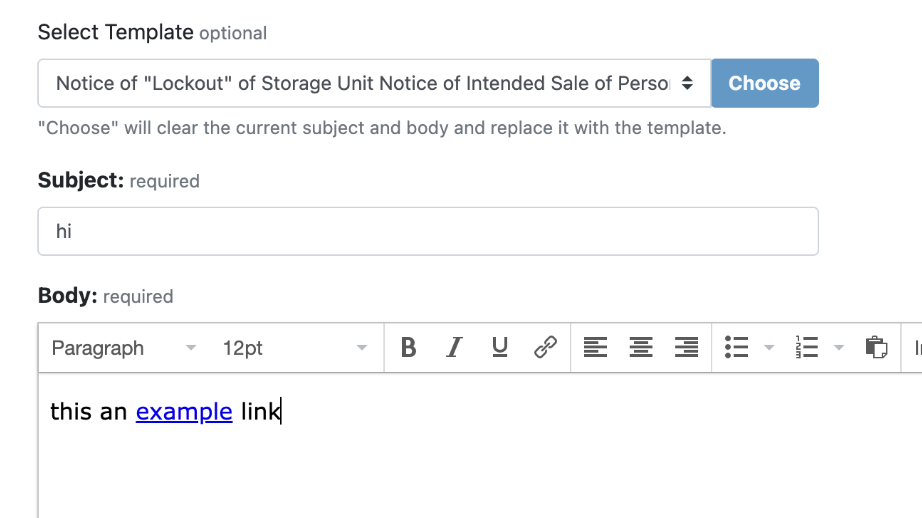Insert a link with chain icon
Viewport: 922px width, 518px height.
click(546, 347)
